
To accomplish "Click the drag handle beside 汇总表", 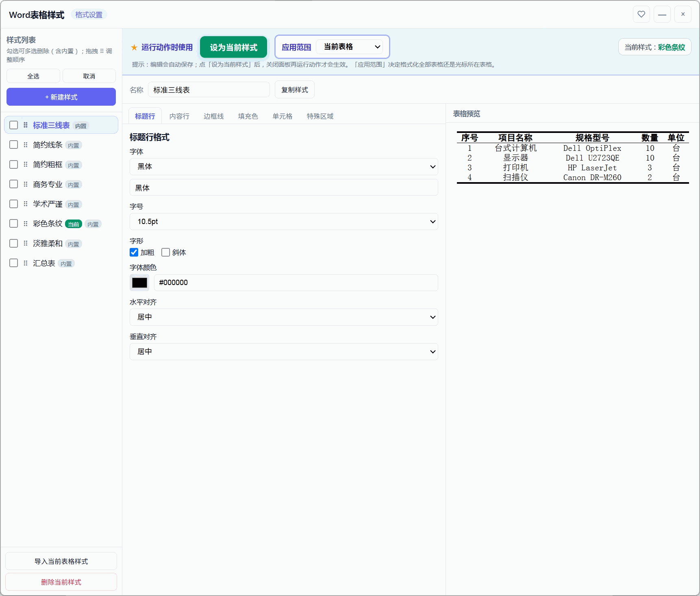I will tap(26, 263).
